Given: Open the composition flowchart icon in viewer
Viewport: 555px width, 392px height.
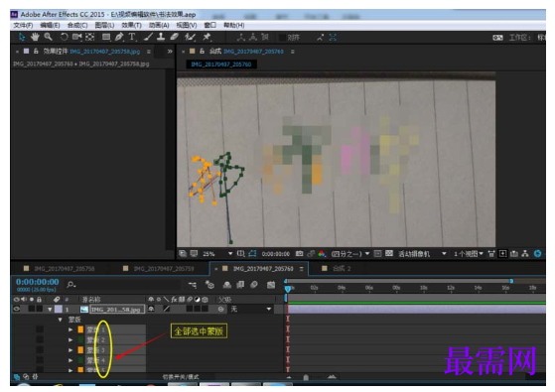Looking at the screenshot, I should 525,254.
